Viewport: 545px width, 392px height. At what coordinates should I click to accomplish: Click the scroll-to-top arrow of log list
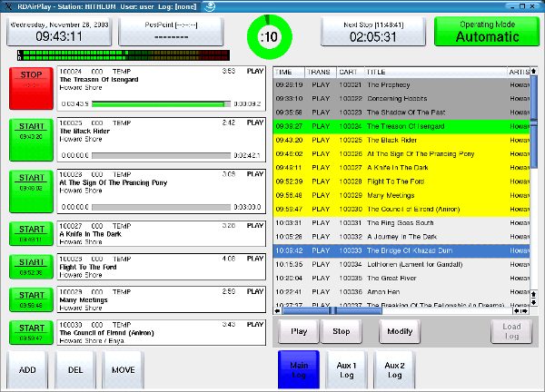pos(533,71)
